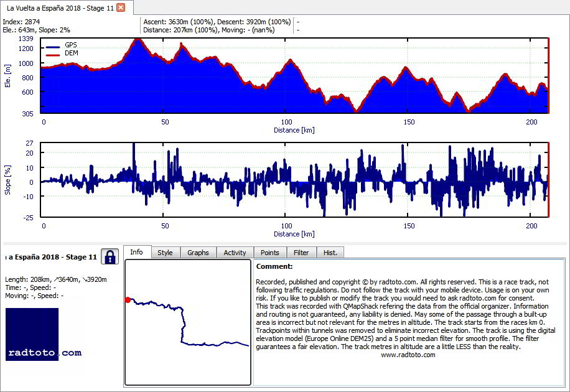The width and height of the screenshot is (570, 392).
Task: Open the Points tab
Action: [x=269, y=253]
